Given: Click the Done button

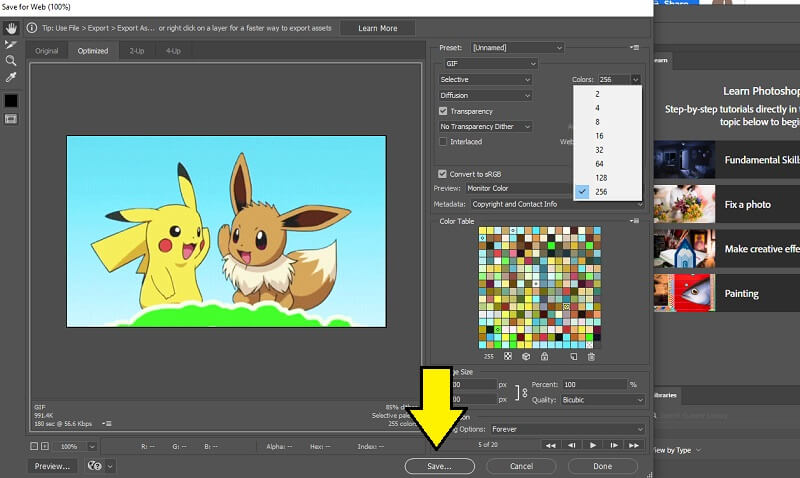Looking at the screenshot, I should pos(603,466).
